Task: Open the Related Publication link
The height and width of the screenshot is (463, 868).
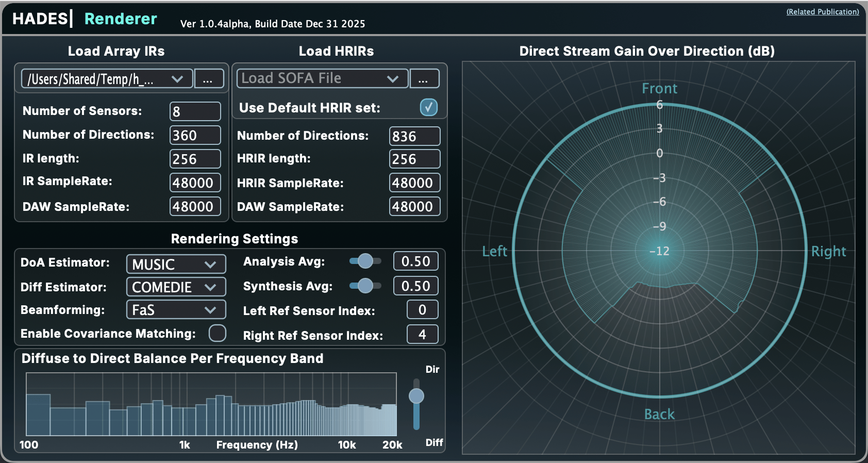Action: coord(823,12)
